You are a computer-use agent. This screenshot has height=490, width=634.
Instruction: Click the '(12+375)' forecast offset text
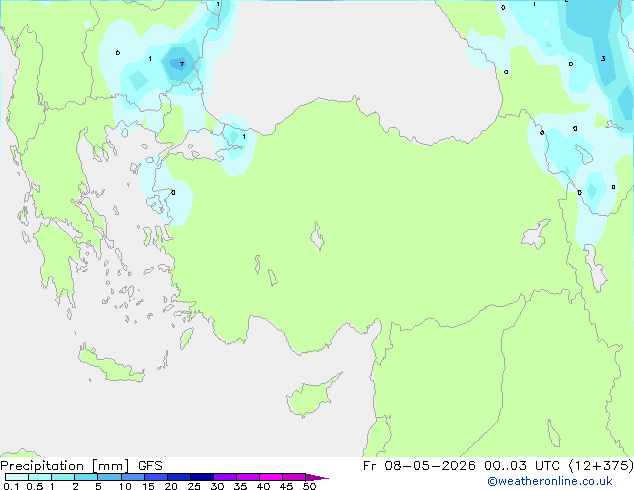pyautogui.click(x=601, y=466)
